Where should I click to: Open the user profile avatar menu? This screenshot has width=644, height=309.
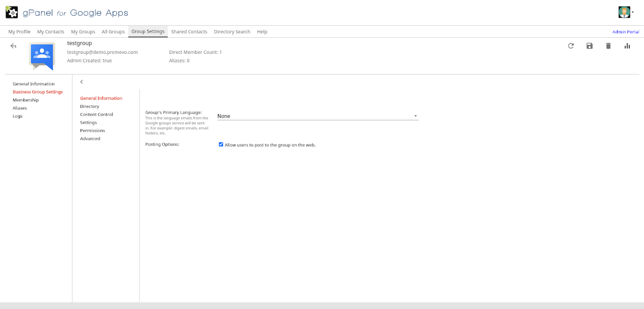click(625, 12)
